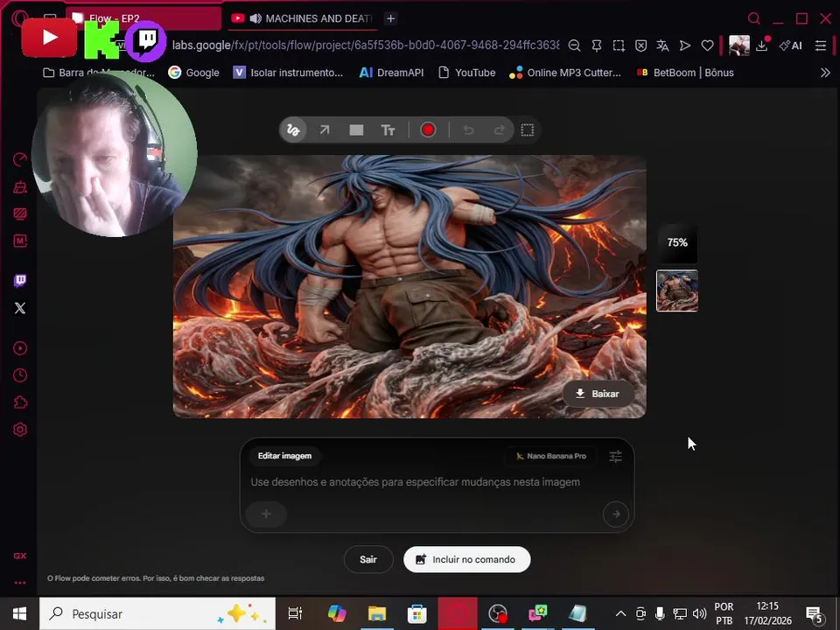Image resolution: width=840 pixels, height=630 pixels.
Task: Open the red drawing color picker
Action: (x=428, y=130)
